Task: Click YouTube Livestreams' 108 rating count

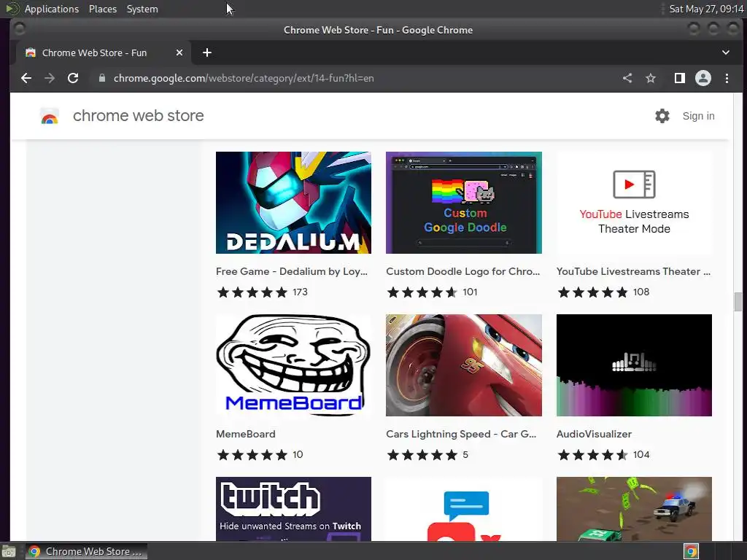Action: 641,292
